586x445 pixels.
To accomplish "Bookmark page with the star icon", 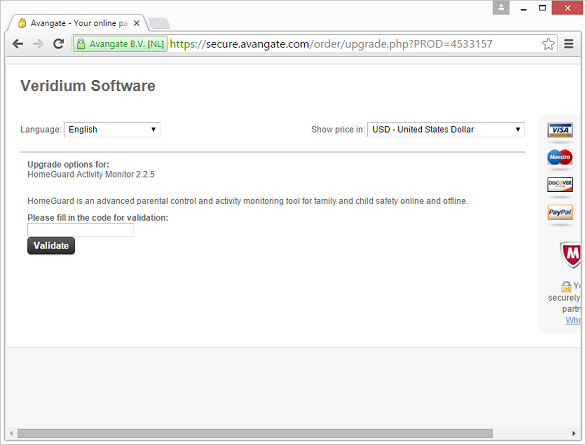I will point(548,44).
